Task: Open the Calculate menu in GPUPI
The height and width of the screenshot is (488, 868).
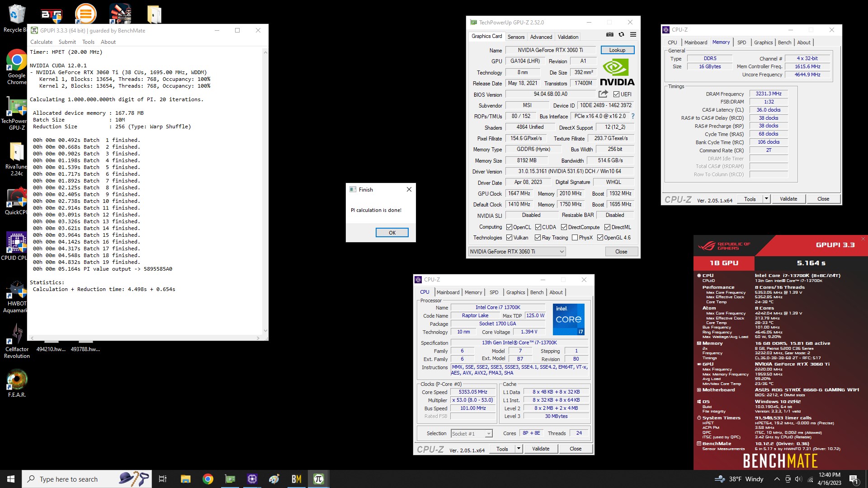Action: (41, 42)
